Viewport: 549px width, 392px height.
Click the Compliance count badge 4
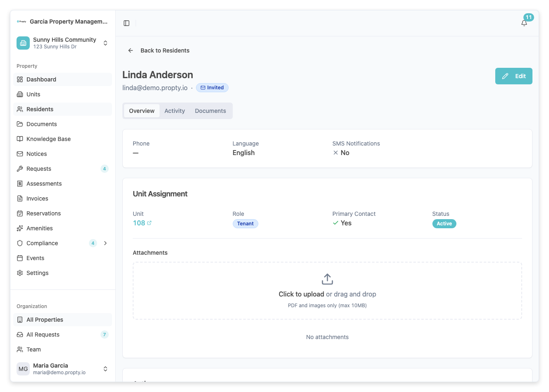[93, 243]
